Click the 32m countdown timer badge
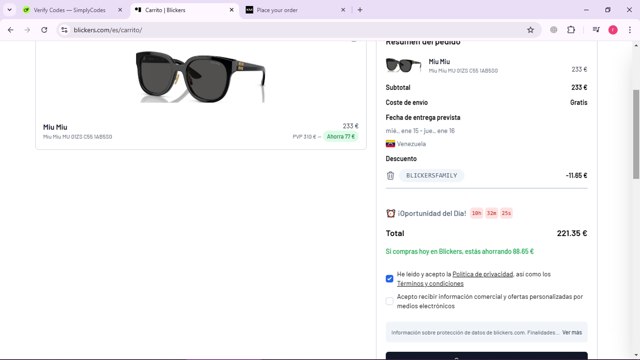Viewport: 640px width, 360px height. [491, 213]
